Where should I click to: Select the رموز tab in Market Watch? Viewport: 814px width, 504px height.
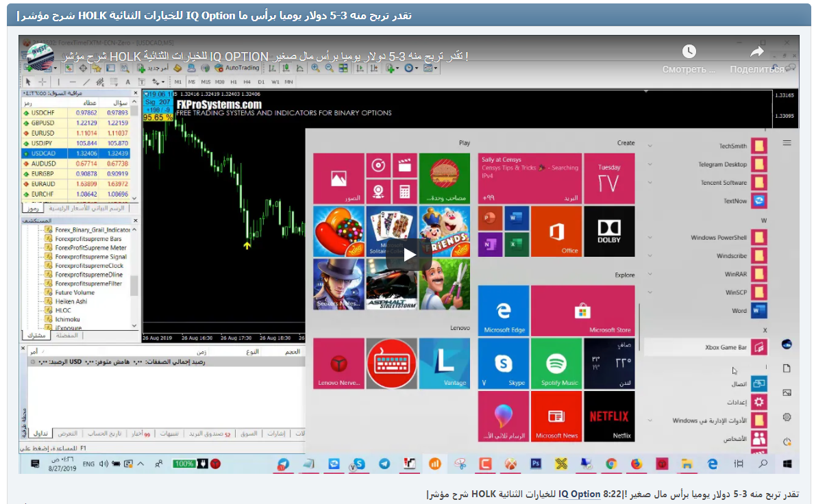[x=34, y=210]
